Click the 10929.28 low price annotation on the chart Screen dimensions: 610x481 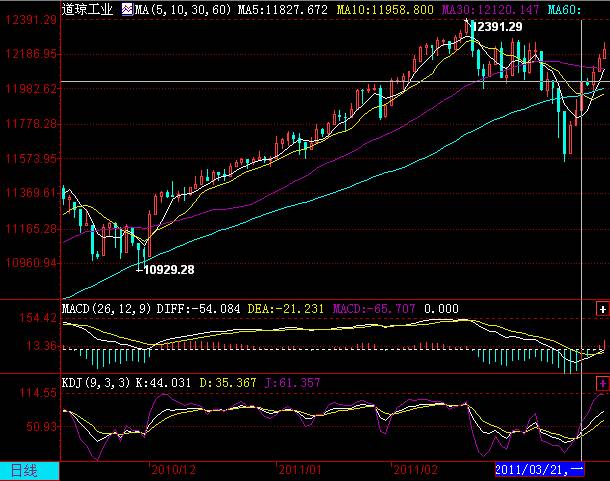(x=169, y=269)
